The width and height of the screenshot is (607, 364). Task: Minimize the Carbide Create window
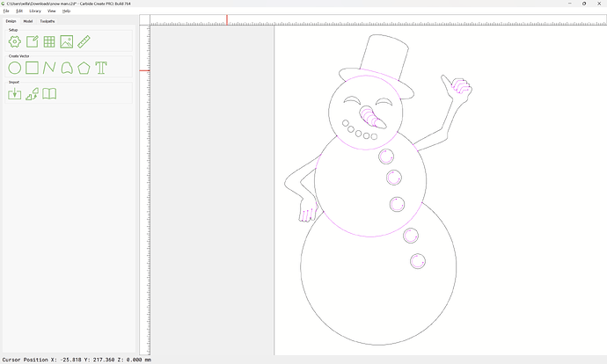point(570,4)
